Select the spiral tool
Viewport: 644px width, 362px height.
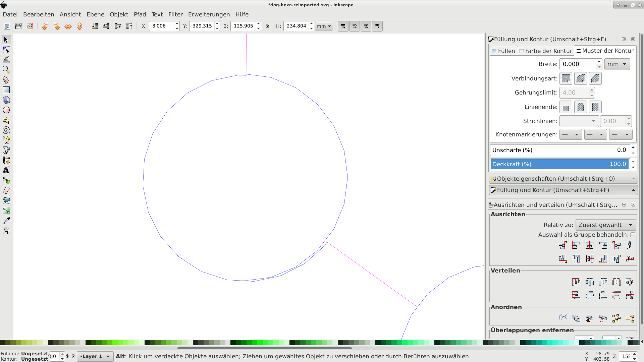click(x=6, y=130)
